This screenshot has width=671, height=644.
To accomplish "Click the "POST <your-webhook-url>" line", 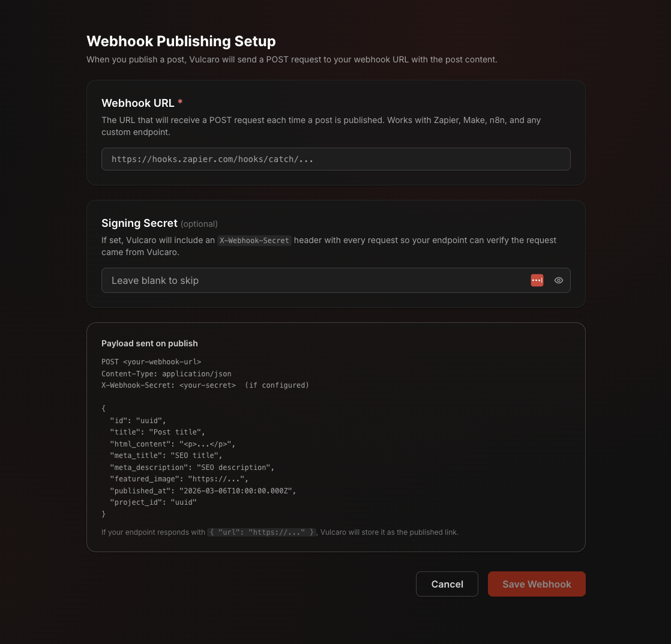I will click(x=151, y=362).
